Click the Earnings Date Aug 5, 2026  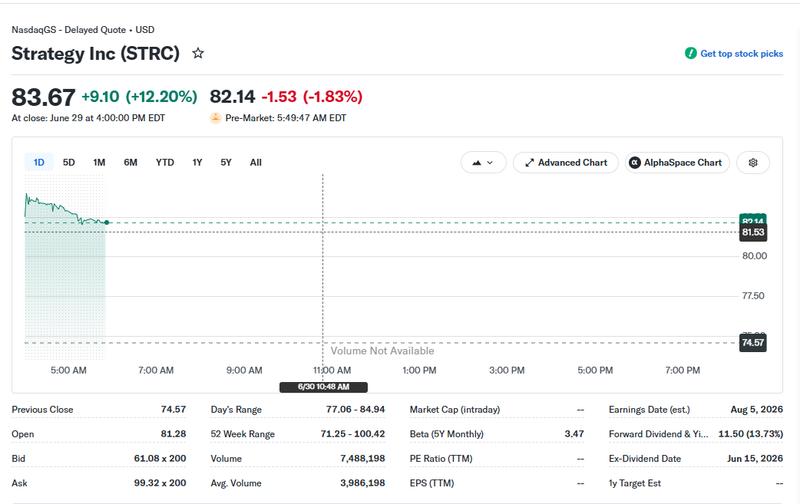757,410
